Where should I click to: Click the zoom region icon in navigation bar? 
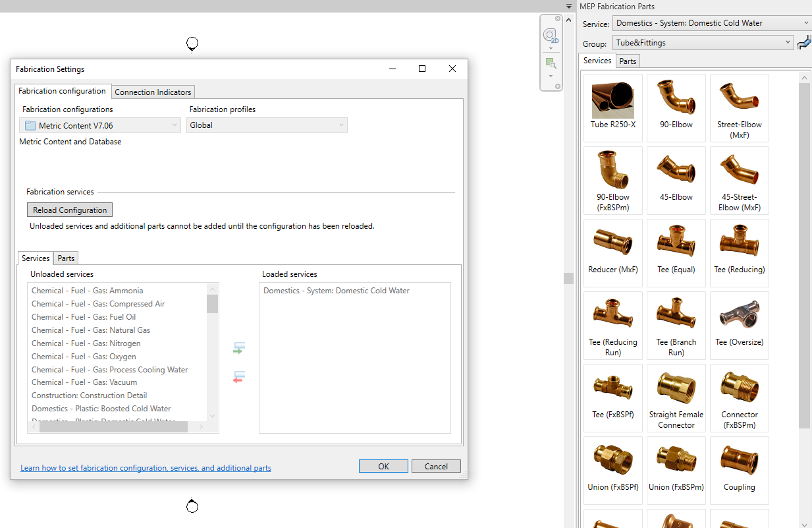tap(551, 63)
